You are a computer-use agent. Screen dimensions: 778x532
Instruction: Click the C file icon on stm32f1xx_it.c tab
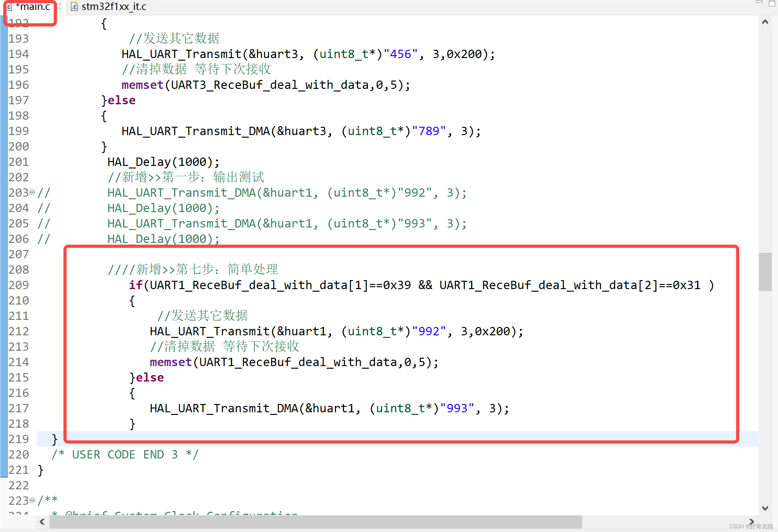click(x=74, y=7)
